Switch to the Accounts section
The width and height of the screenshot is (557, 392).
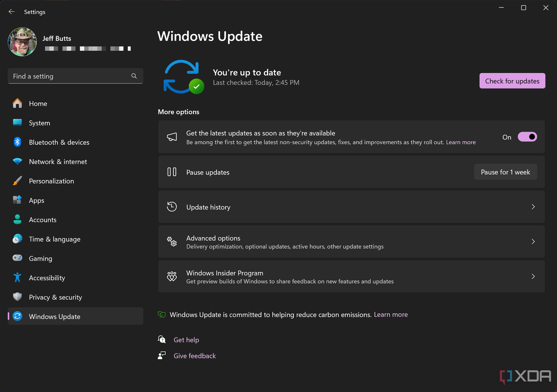tap(42, 220)
